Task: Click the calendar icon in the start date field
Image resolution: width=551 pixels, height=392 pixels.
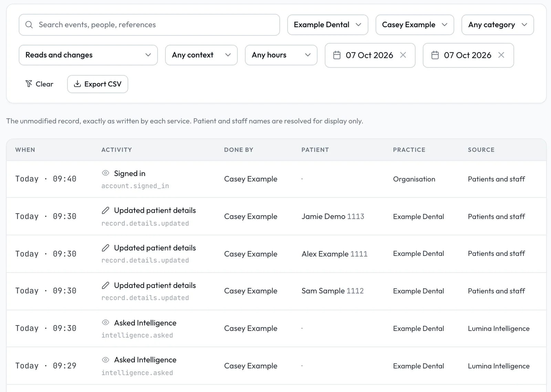Action: pos(337,55)
